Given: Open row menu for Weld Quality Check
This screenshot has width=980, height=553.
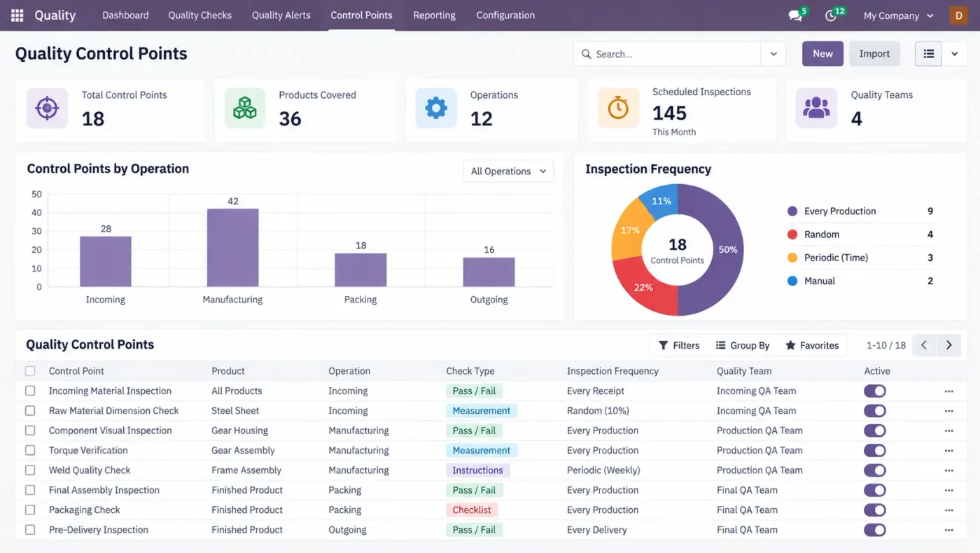Looking at the screenshot, I should [x=949, y=470].
